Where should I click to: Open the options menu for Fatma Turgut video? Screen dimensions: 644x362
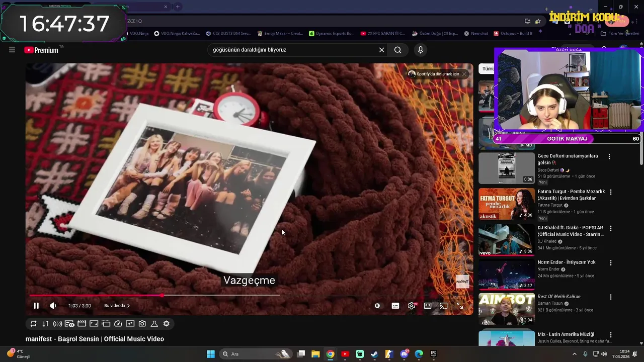[x=611, y=192]
